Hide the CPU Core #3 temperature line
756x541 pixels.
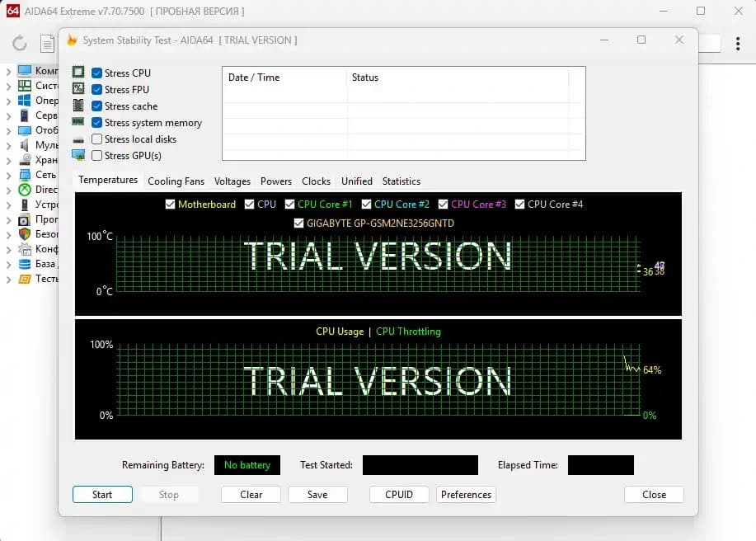pyautogui.click(x=444, y=205)
